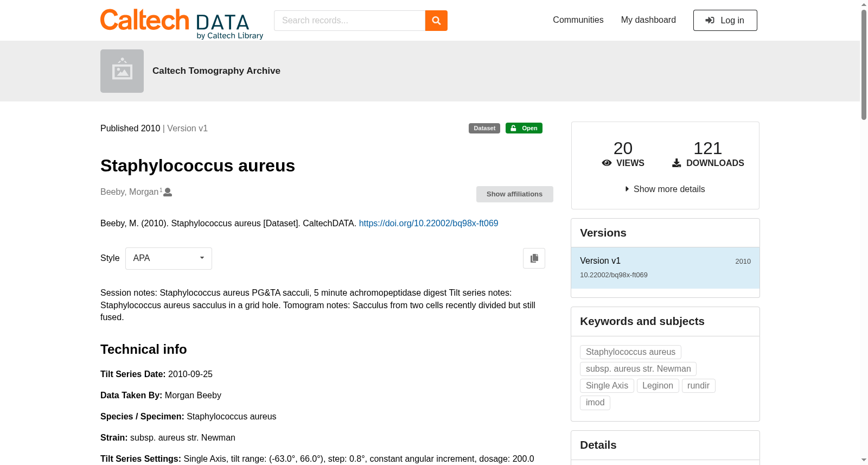
Task: Click the 121 downloads count
Action: click(707, 148)
